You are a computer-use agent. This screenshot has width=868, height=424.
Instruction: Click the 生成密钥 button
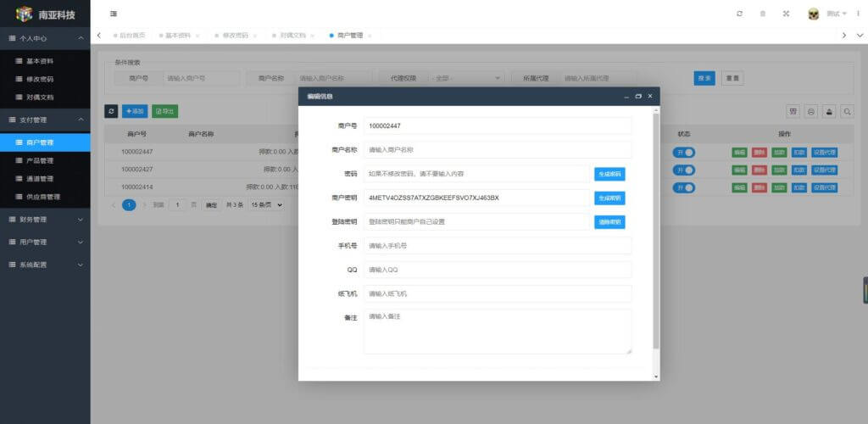point(609,198)
